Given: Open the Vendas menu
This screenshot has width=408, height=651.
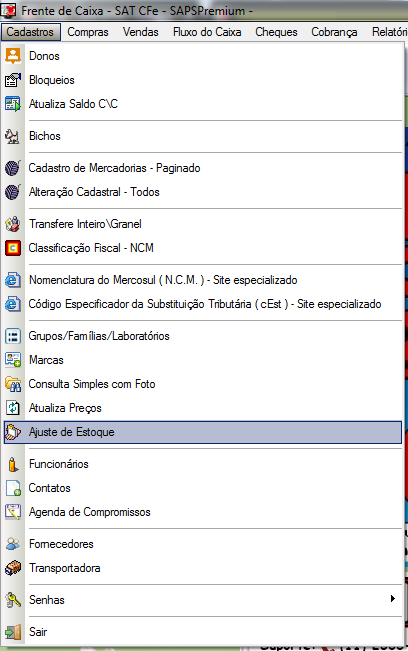Looking at the screenshot, I should 140,32.
